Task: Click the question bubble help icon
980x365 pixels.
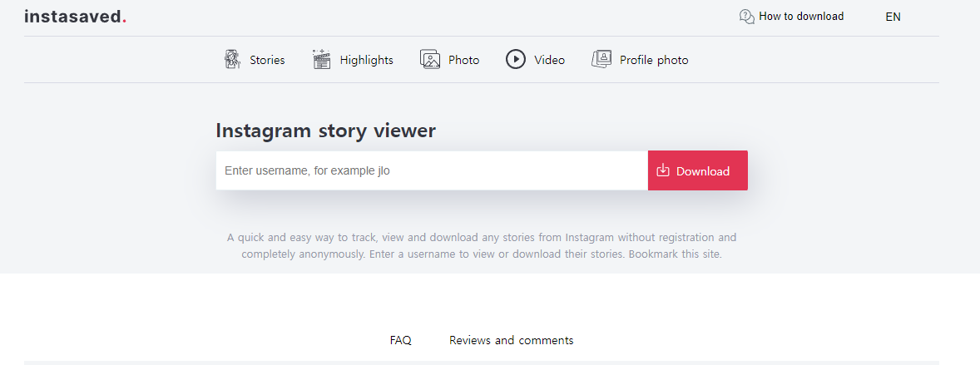Action: pos(746,17)
